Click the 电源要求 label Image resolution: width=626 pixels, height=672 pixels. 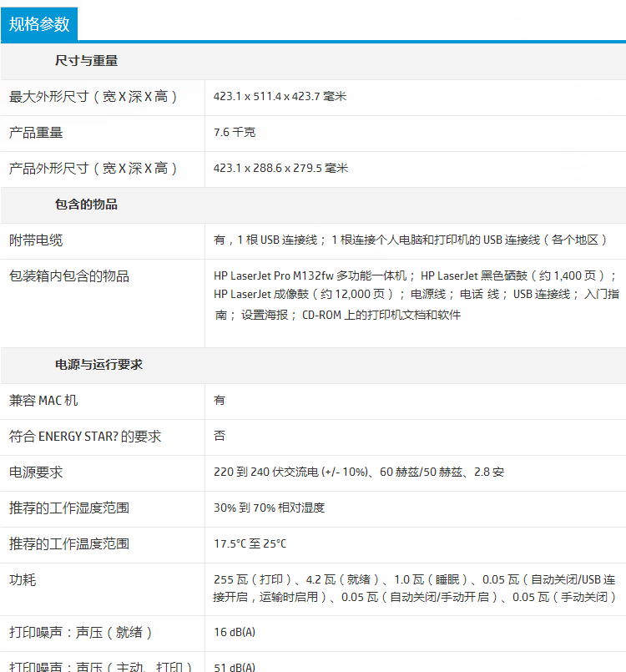coord(36,472)
